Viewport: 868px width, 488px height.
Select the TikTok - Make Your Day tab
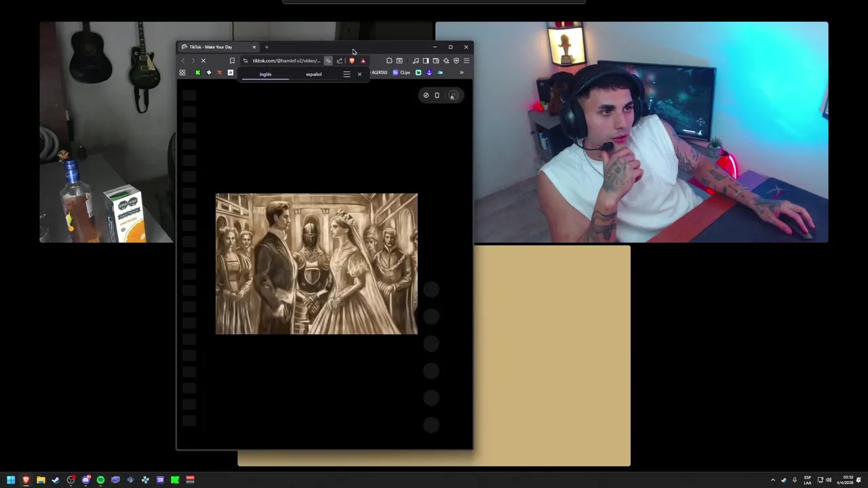point(218,47)
